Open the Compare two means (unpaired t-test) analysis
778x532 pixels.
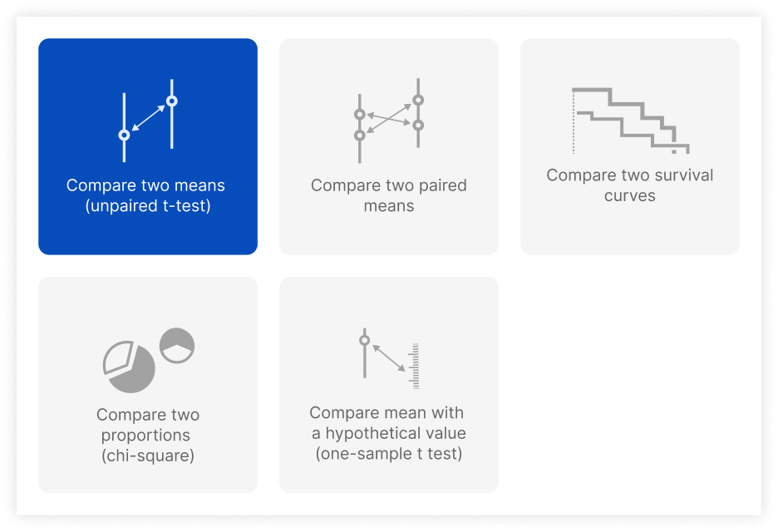147,146
